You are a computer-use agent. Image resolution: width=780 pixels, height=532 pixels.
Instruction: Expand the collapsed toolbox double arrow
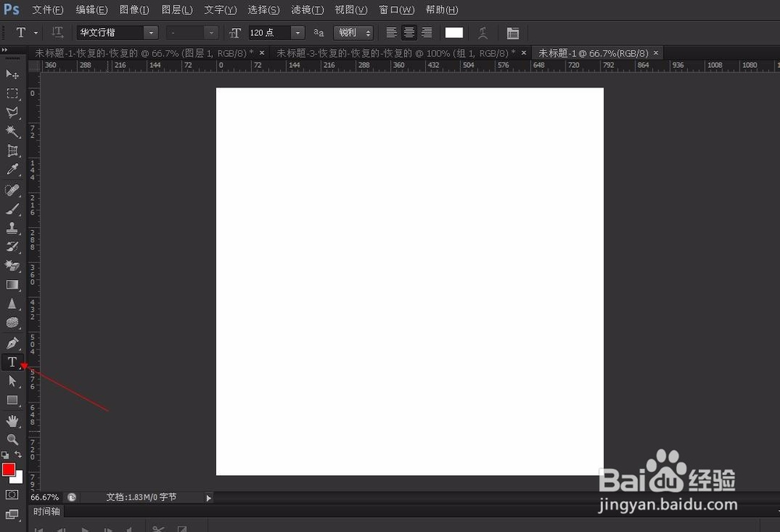[x=5, y=50]
